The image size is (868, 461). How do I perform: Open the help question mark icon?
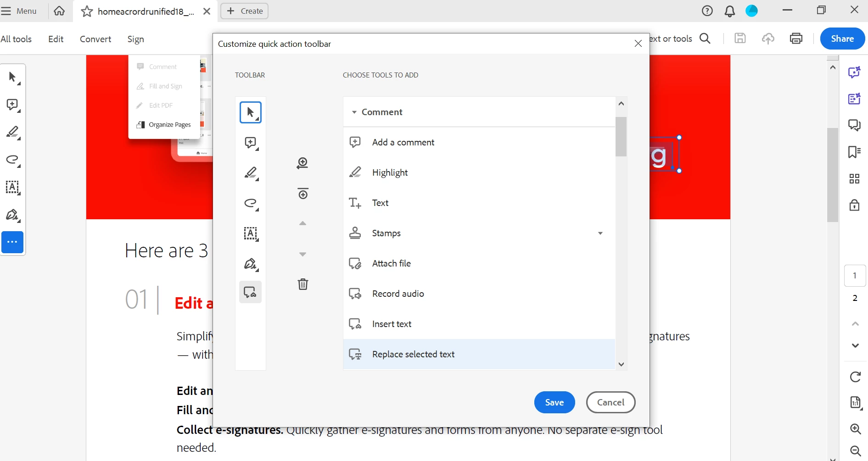coord(707,11)
